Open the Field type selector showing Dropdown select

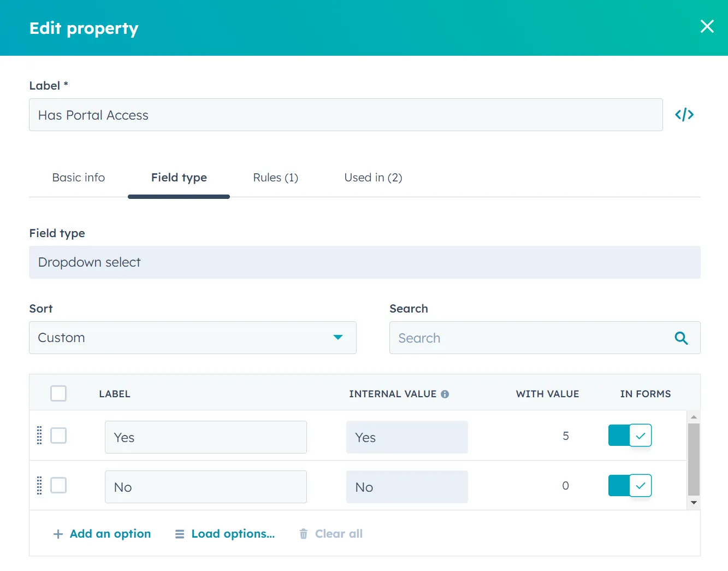364,262
